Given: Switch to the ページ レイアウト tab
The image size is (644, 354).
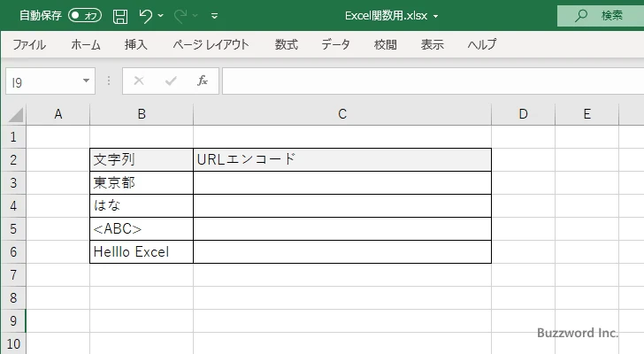Looking at the screenshot, I should tap(211, 44).
